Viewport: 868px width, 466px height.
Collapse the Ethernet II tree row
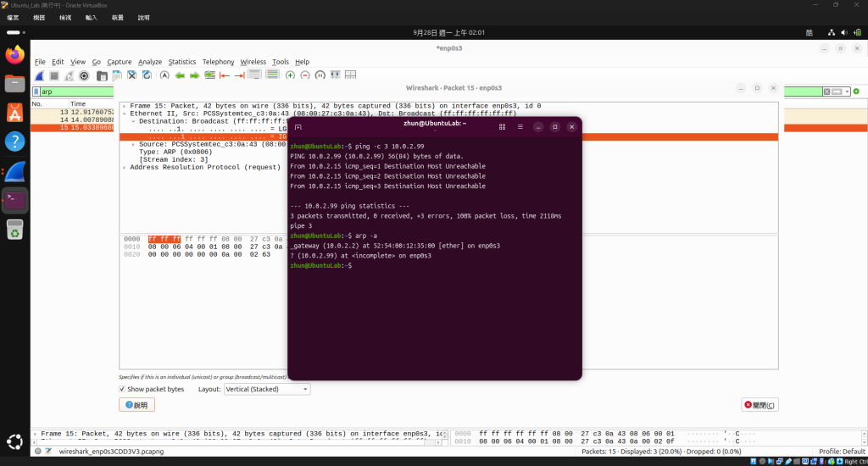(x=124, y=114)
